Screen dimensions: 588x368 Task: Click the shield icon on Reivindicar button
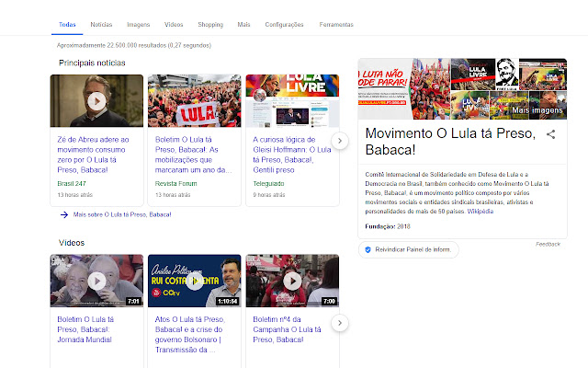(367, 249)
